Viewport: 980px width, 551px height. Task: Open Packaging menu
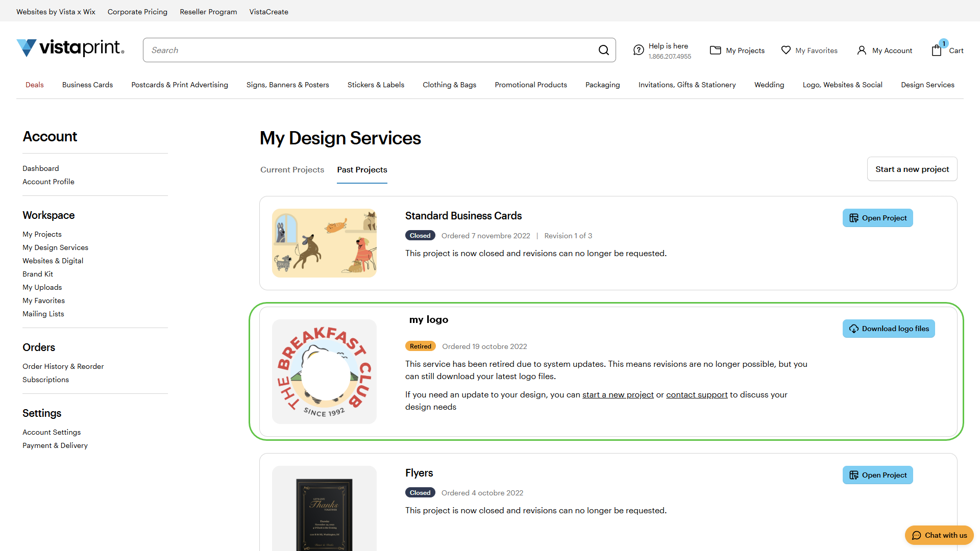(603, 85)
